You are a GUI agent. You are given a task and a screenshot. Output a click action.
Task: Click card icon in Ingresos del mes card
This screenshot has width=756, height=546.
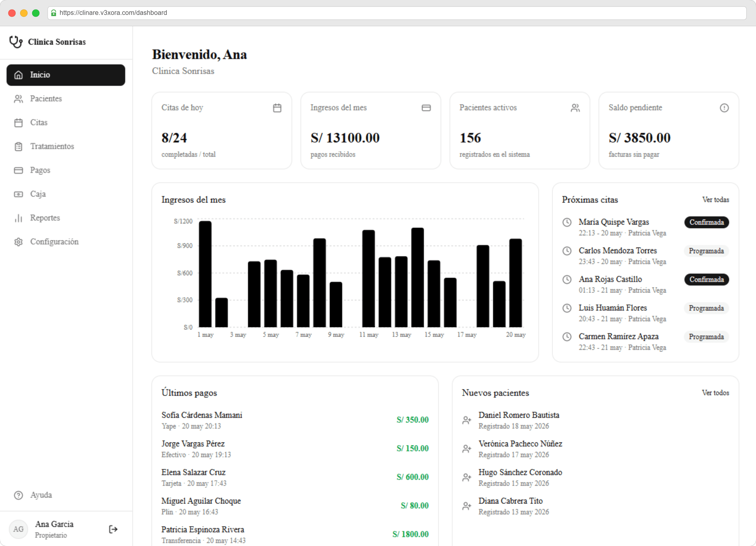click(426, 108)
